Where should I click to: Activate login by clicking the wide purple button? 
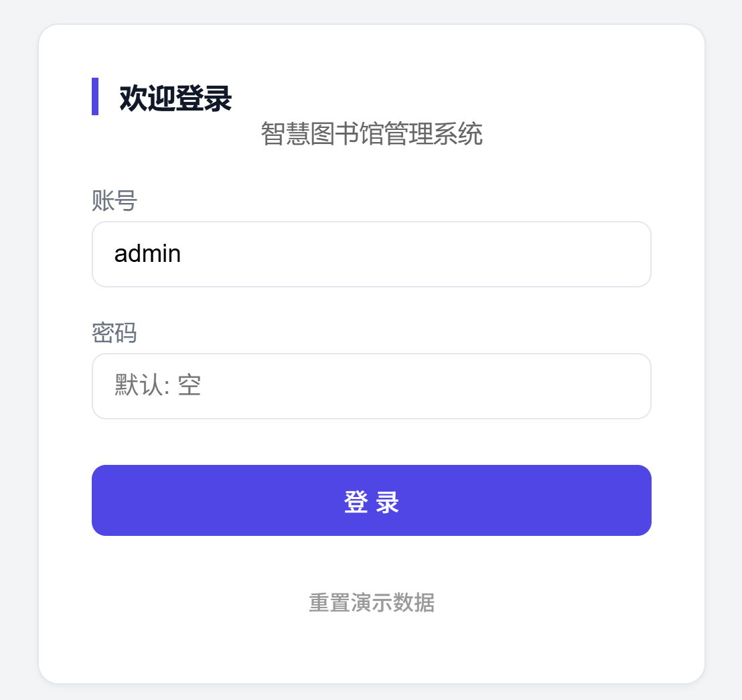(x=371, y=500)
